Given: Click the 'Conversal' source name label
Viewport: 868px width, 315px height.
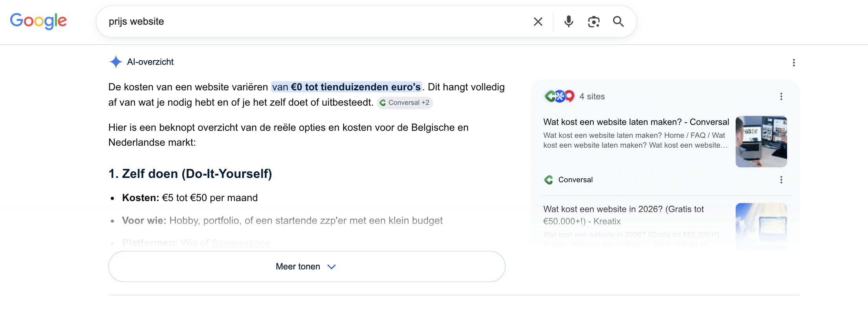Looking at the screenshot, I should point(575,180).
